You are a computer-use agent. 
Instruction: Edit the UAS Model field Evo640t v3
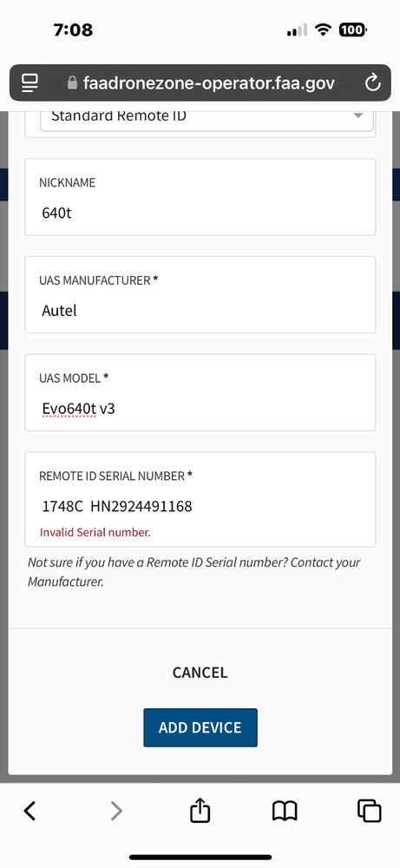click(200, 392)
